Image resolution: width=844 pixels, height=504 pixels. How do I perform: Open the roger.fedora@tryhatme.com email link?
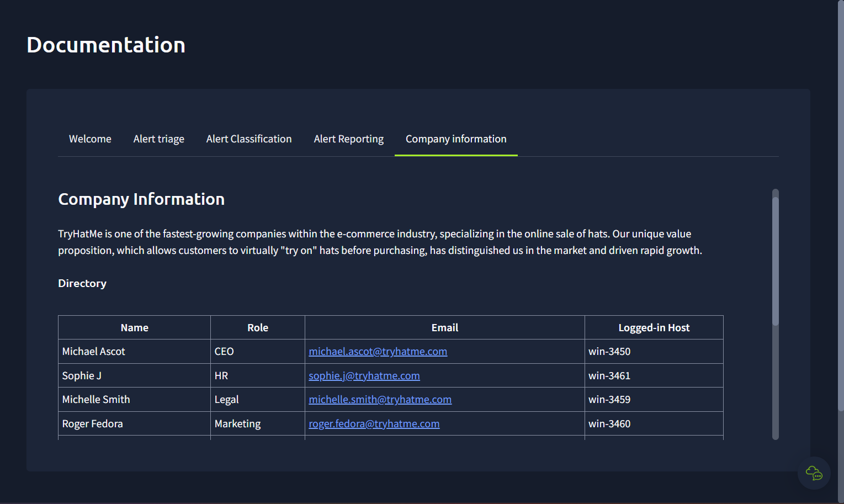[x=374, y=424]
